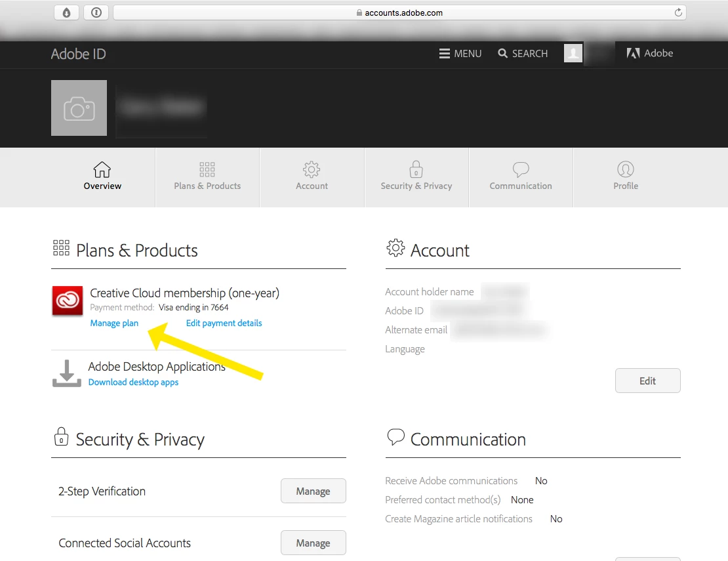
Task: Click Edit payment details link
Action: [224, 323]
